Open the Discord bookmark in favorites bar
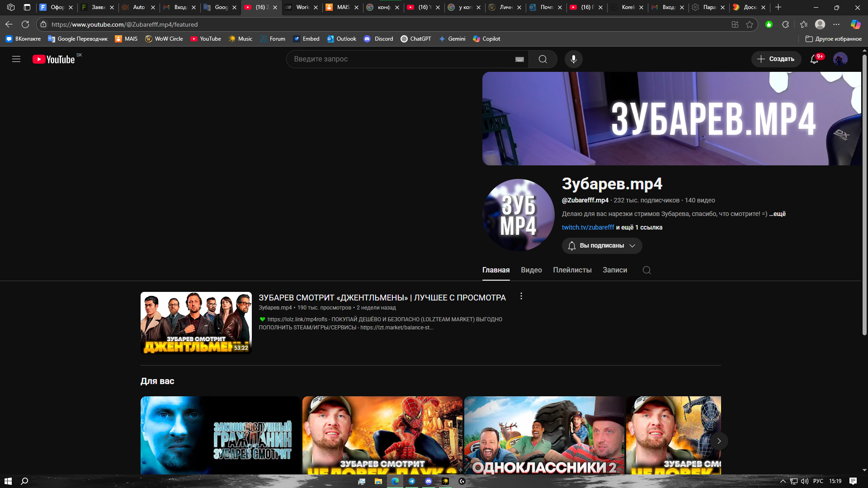 click(379, 39)
